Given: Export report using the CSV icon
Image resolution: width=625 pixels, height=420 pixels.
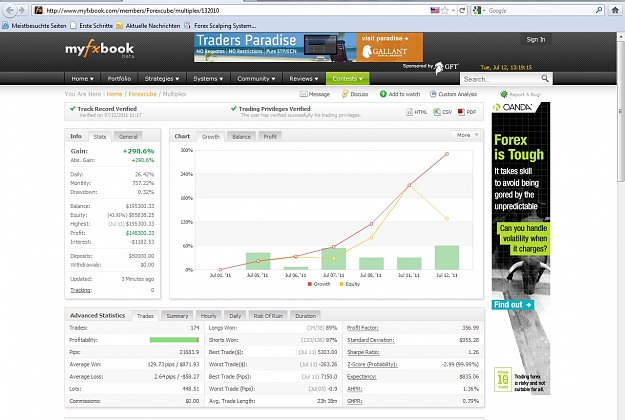Looking at the screenshot, I should pos(437,112).
